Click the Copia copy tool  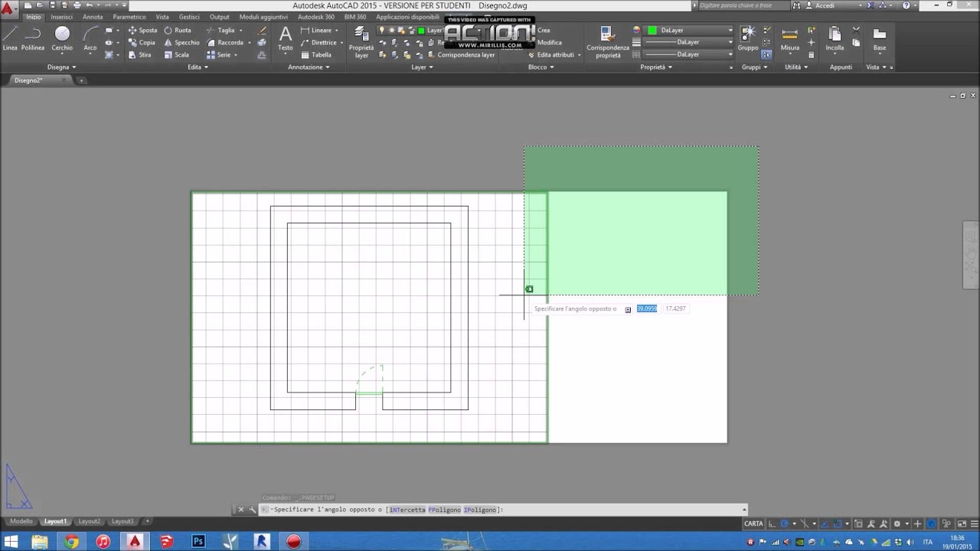(142, 43)
